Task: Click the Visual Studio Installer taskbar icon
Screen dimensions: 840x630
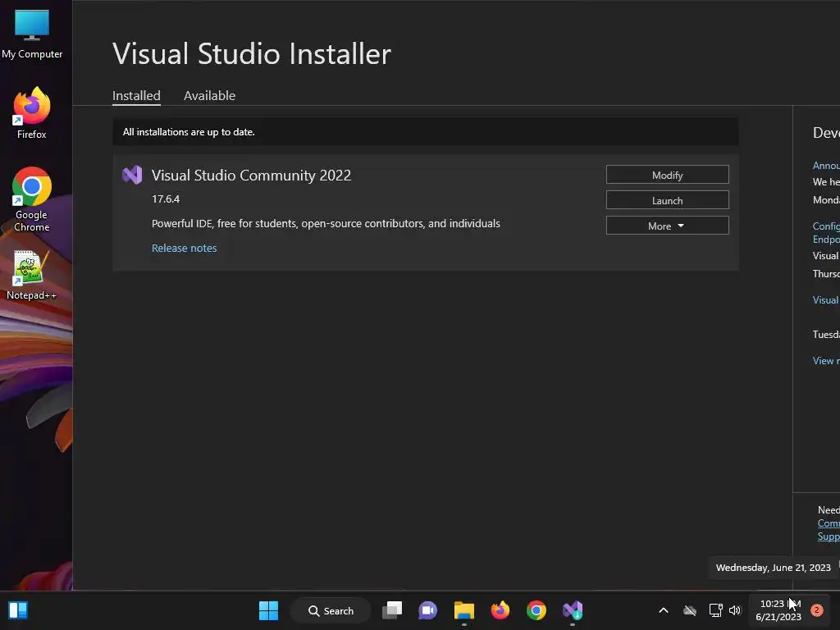Action: point(573,610)
